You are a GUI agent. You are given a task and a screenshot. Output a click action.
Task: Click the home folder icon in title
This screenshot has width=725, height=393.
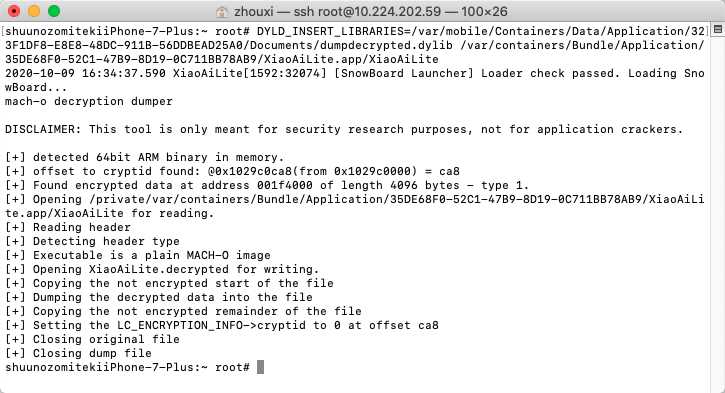pos(222,12)
